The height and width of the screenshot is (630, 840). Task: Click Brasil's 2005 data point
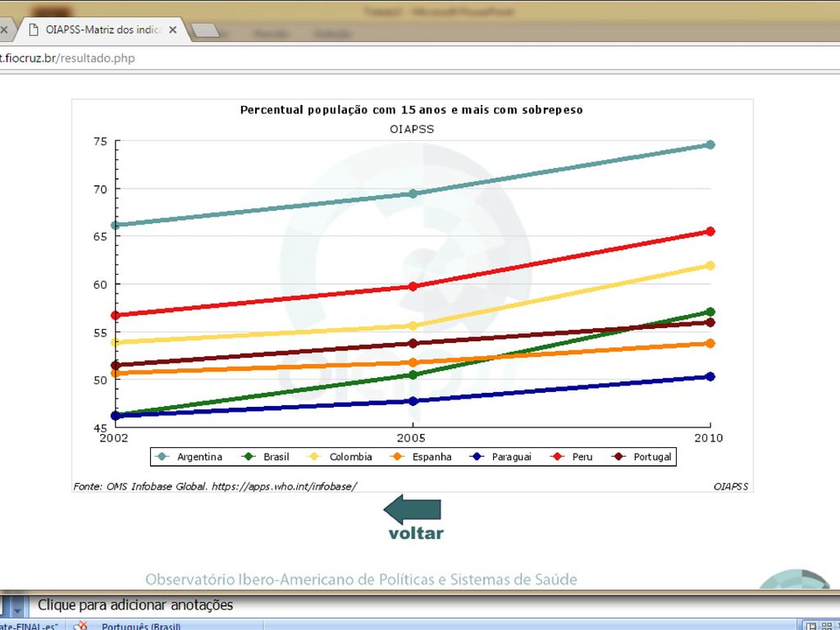tap(413, 375)
